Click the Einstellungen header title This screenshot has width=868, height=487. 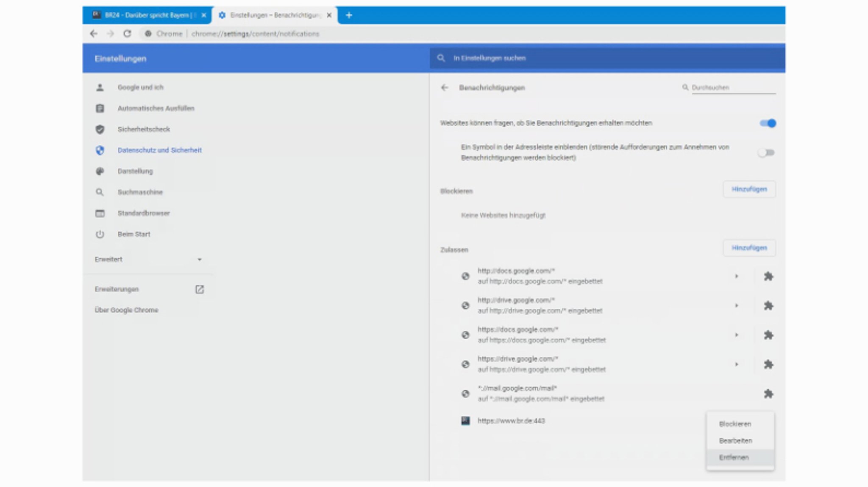point(120,58)
